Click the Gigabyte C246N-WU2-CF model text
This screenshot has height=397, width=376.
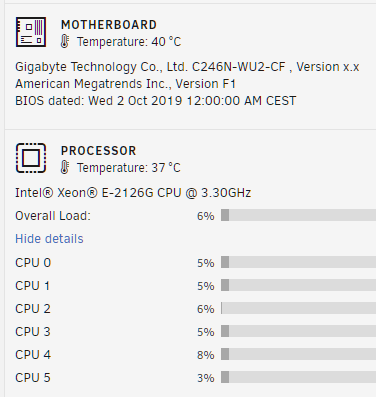[187, 67]
